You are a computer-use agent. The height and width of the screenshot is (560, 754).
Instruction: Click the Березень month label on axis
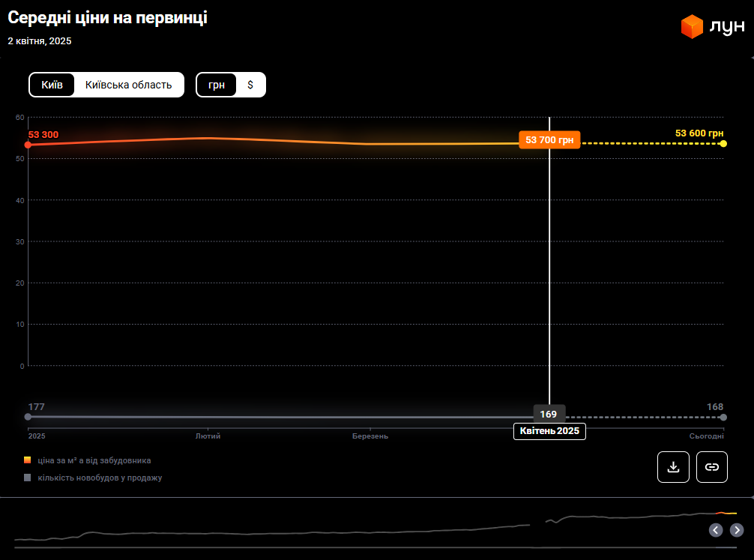coord(370,436)
